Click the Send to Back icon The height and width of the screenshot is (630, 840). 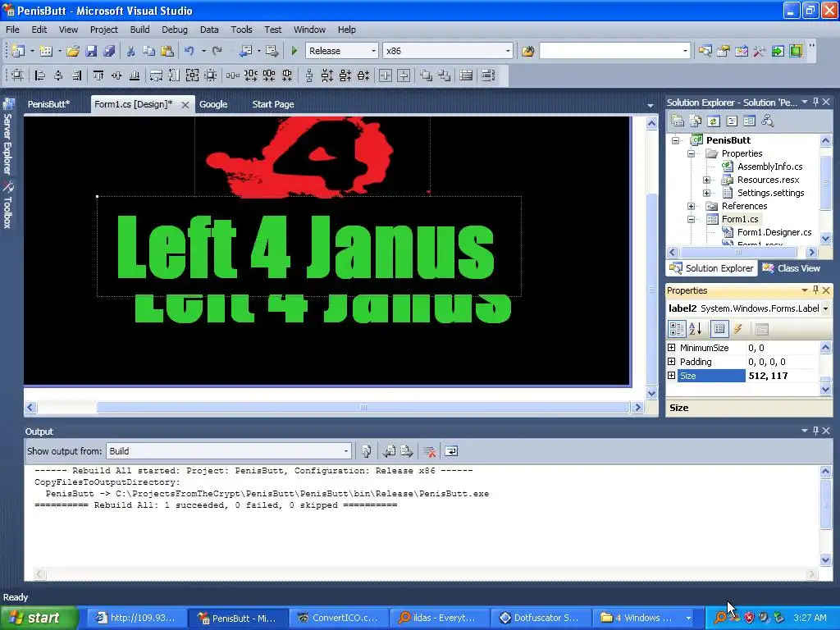[444, 75]
